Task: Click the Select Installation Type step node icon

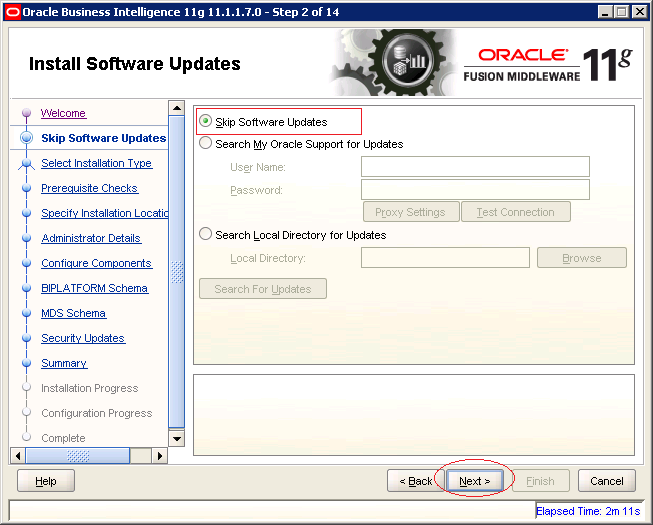Action: coord(26,164)
